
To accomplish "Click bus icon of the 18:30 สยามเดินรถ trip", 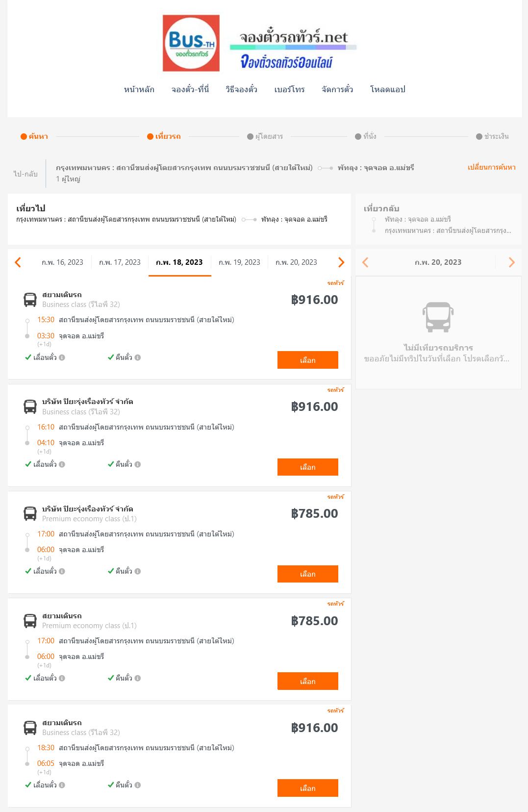I will point(30,728).
